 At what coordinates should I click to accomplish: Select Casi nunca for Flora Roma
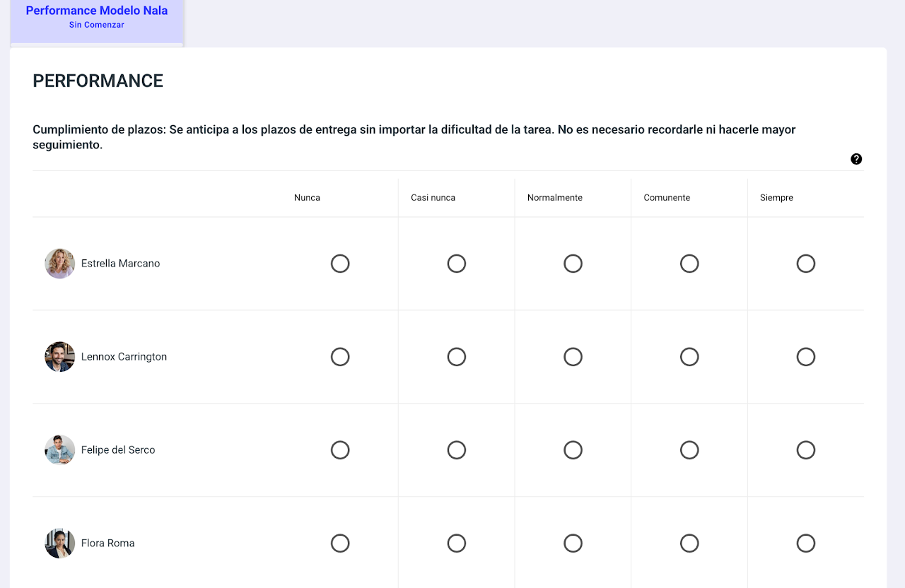coord(457,543)
